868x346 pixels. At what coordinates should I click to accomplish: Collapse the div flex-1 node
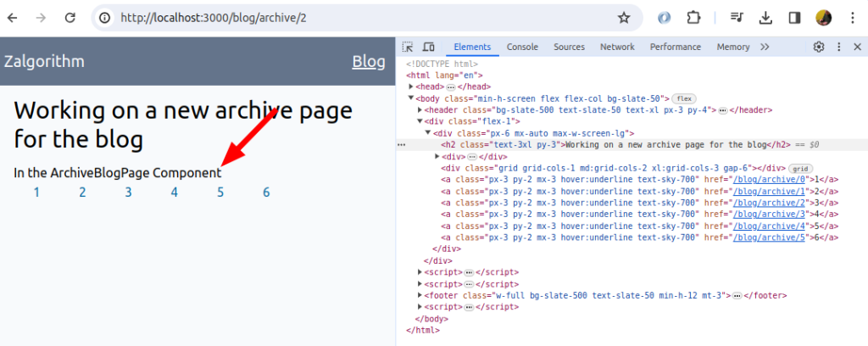click(x=420, y=121)
